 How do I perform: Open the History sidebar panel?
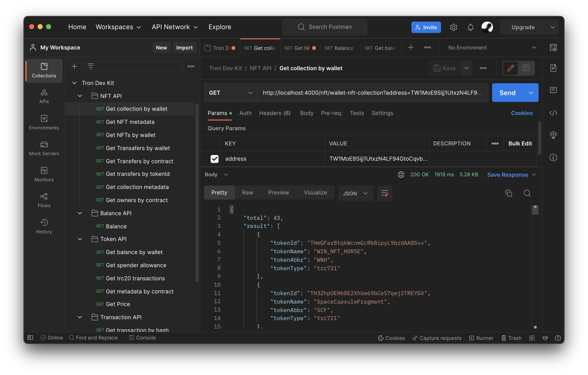(44, 226)
